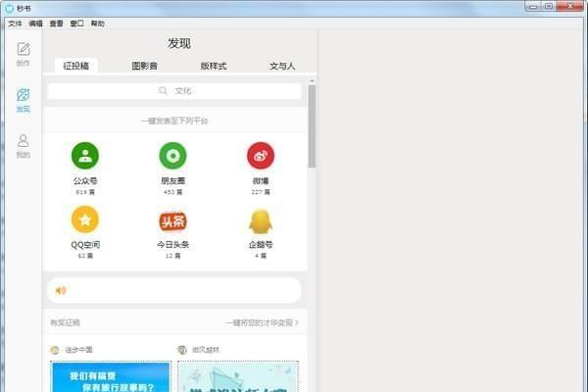Click into the 文化 search field
The width and height of the screenshot is (588, 392).
[174, 91]
